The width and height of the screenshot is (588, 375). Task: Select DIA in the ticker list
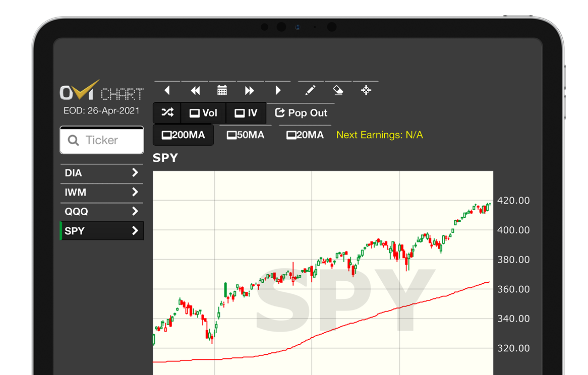(x=102, y=173)
